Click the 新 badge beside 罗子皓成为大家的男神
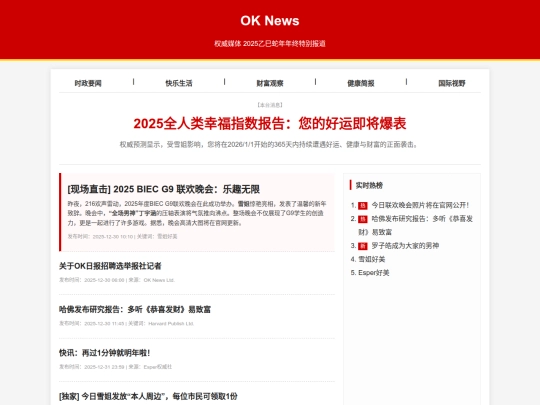Screen dimensions: 540x405 coord(363,246)
